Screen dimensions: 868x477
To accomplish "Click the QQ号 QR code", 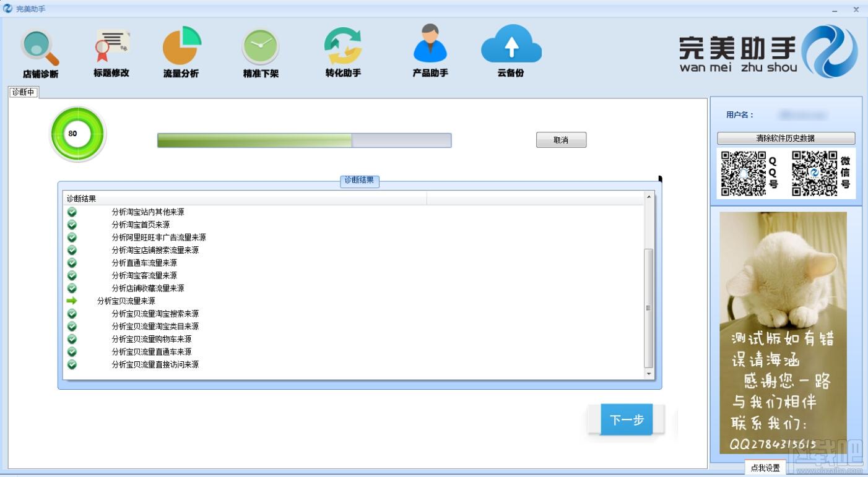I will (x=744, y=174).
